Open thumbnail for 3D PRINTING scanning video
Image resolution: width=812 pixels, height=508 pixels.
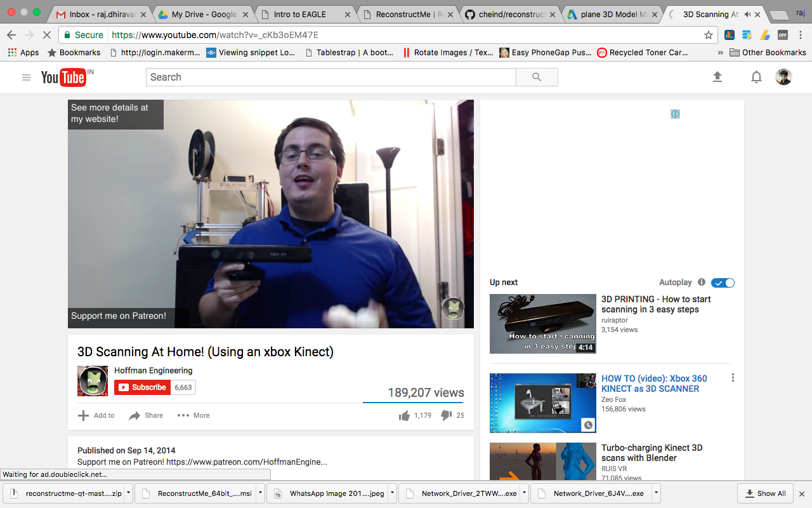click(x=543, y=324)
